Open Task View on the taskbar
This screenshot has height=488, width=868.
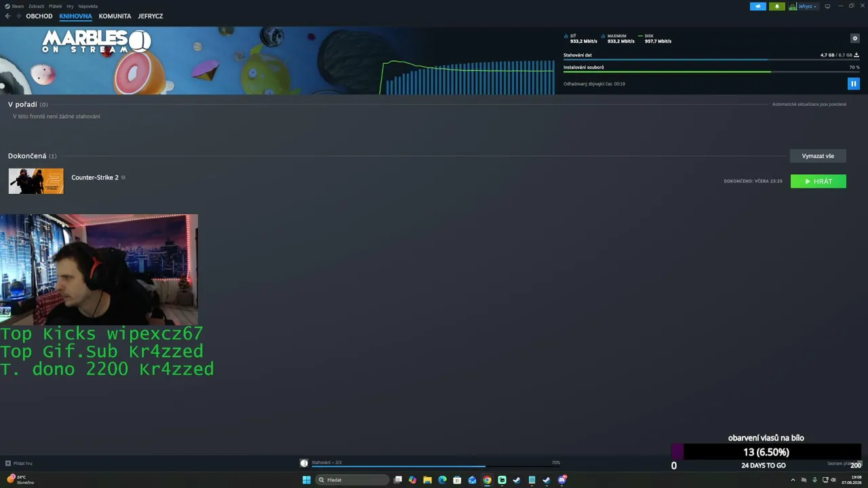398,480
